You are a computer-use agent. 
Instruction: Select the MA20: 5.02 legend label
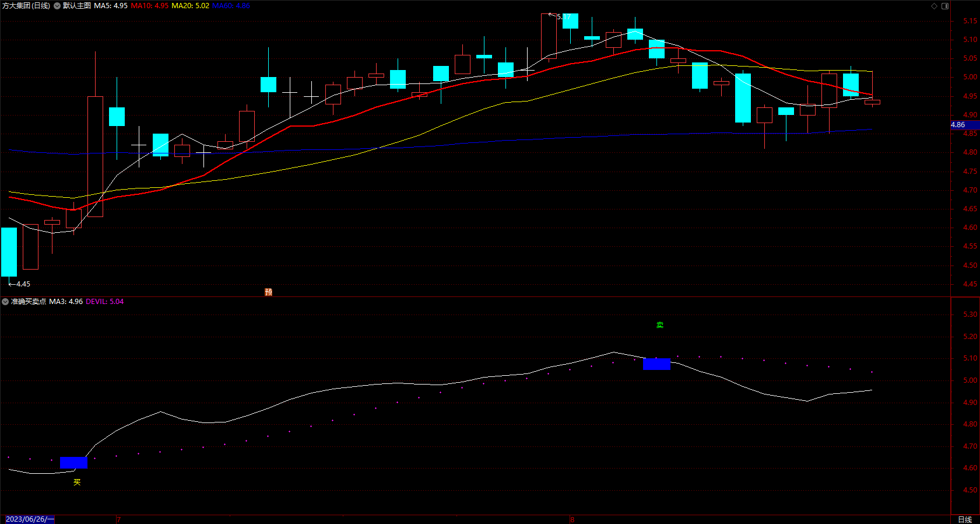click(190, 6)
